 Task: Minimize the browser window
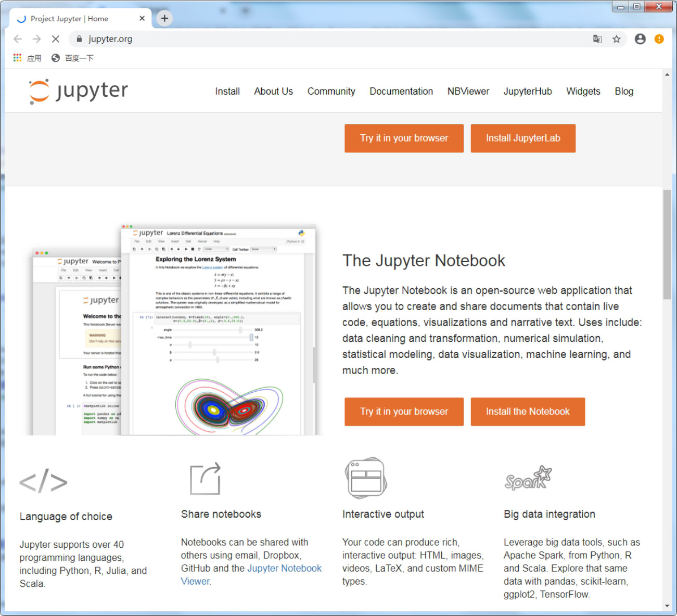pyautogui.click(x=620, y=7)
